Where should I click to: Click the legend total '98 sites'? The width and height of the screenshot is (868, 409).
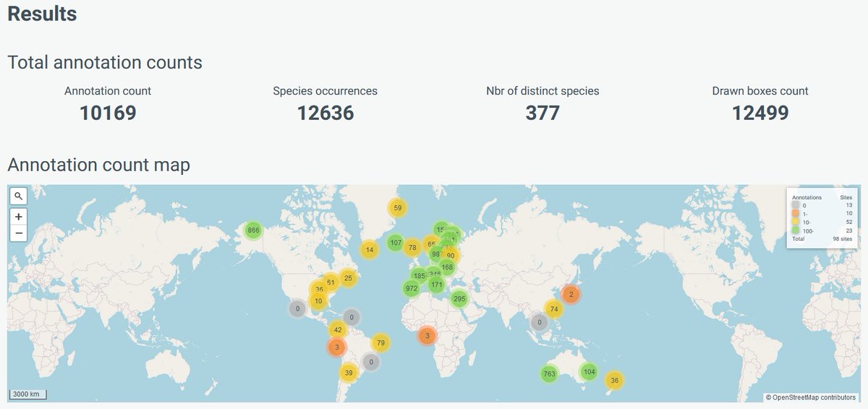pos(843,238)
